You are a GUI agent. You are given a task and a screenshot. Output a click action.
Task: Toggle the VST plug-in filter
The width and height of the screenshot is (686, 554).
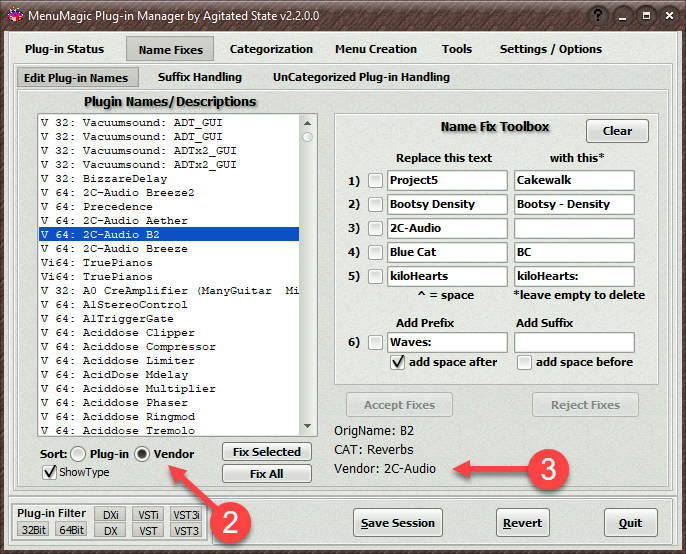[148, 531]
